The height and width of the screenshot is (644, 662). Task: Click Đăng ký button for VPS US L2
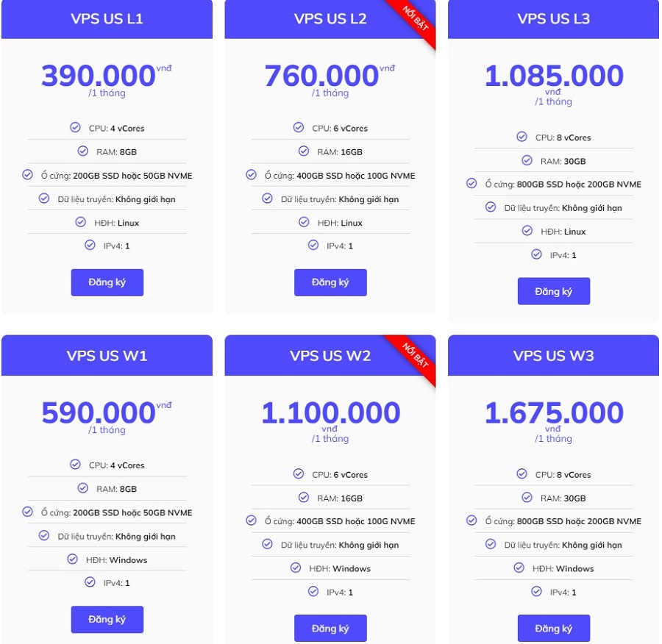coord(330,282)
